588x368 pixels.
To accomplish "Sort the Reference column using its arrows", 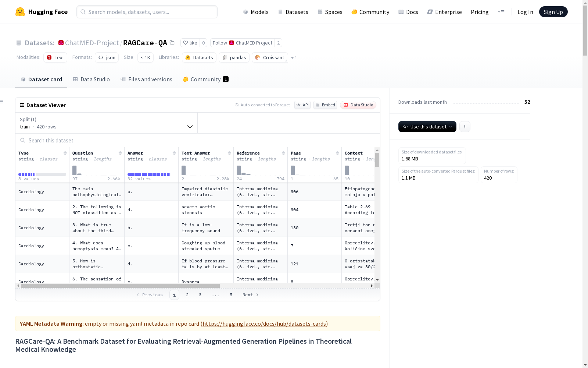I will 283,153.
